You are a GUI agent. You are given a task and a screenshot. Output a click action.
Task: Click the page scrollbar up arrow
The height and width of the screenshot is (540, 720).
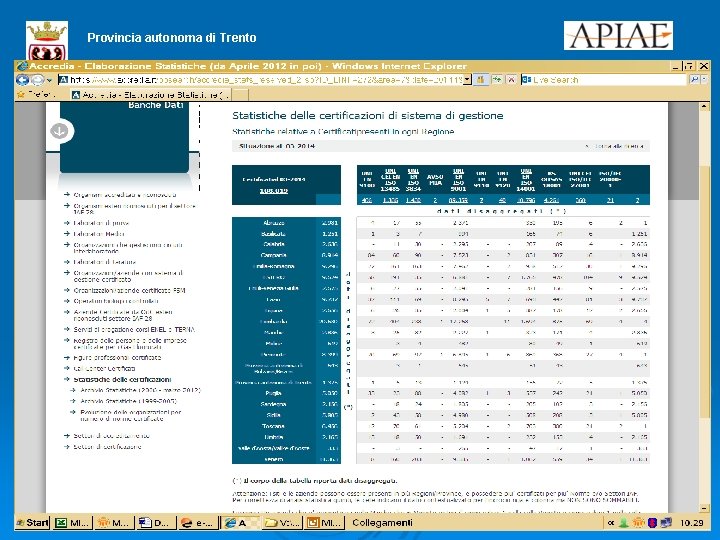click(x=704, y=107)
